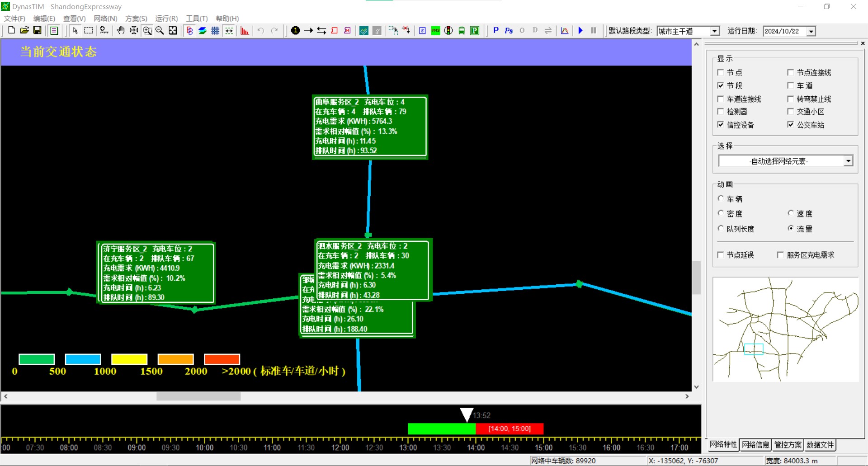868x466 pixels.
Task: Click the green bus icon in toolbar
Action: [462, 31]
